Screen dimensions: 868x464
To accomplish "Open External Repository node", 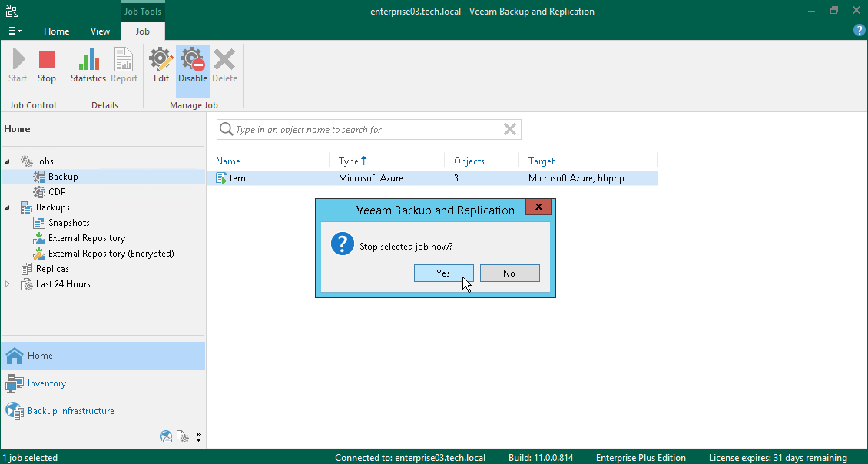I will (x=86, y=238).
